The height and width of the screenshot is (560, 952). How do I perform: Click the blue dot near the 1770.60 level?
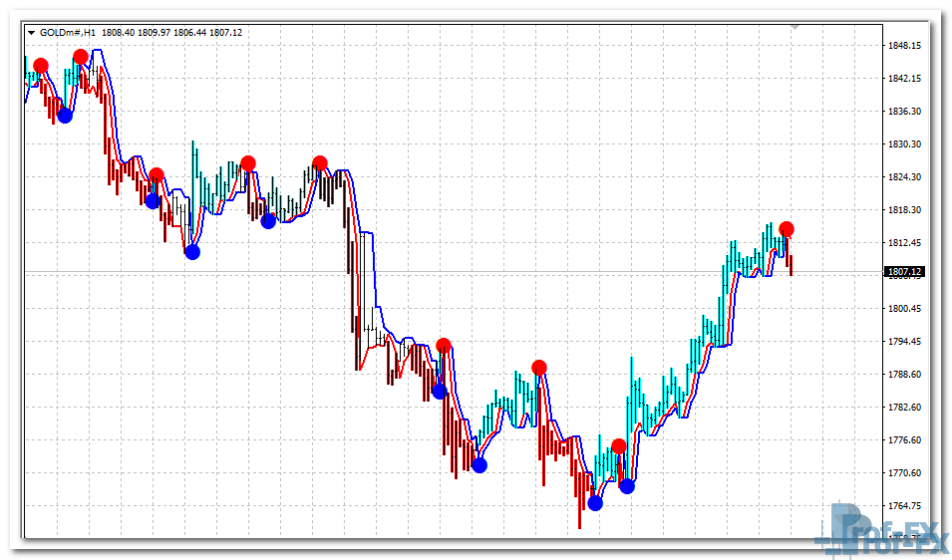click(x=479, y=464)
